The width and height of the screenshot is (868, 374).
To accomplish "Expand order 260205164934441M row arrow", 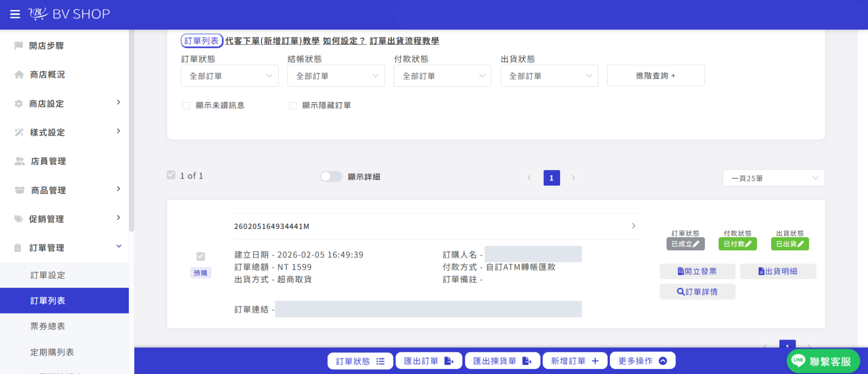I will click(633, 226).
